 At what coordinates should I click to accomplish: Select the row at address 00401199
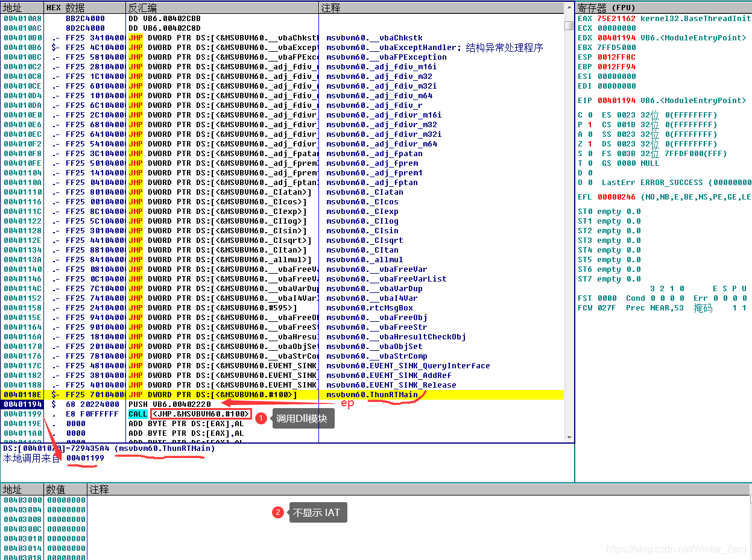282,414
